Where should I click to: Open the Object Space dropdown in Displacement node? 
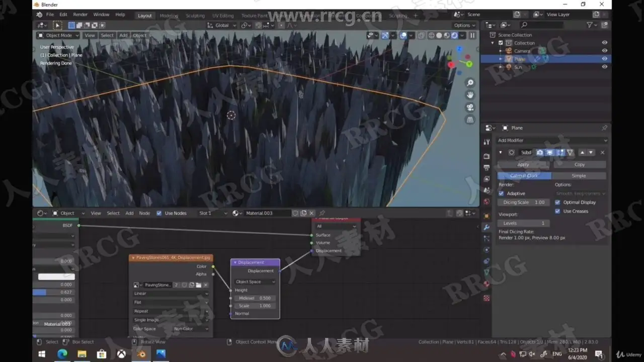(255, 282)
